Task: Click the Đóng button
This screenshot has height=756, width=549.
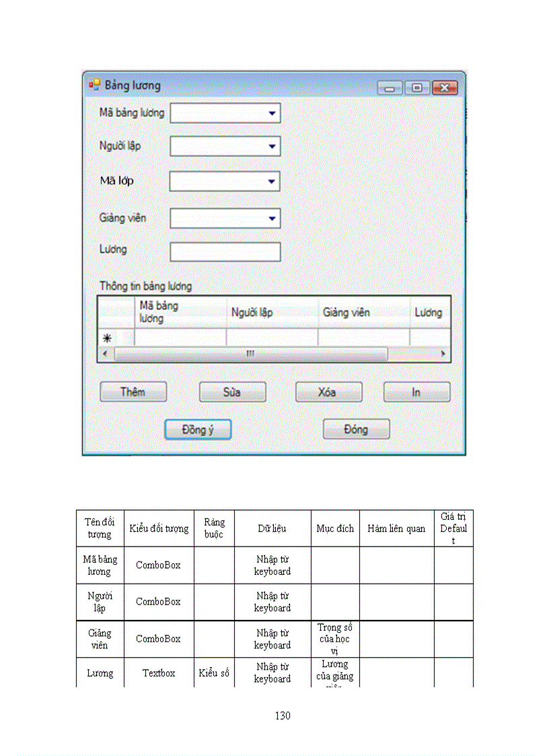Action: [x=356, y=429]
